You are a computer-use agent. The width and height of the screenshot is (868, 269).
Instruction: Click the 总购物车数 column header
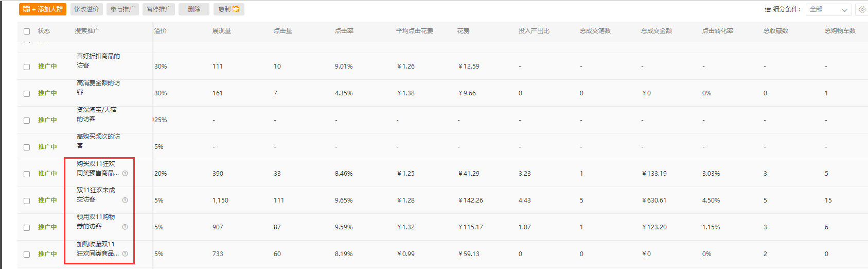(x=840, y=31)
